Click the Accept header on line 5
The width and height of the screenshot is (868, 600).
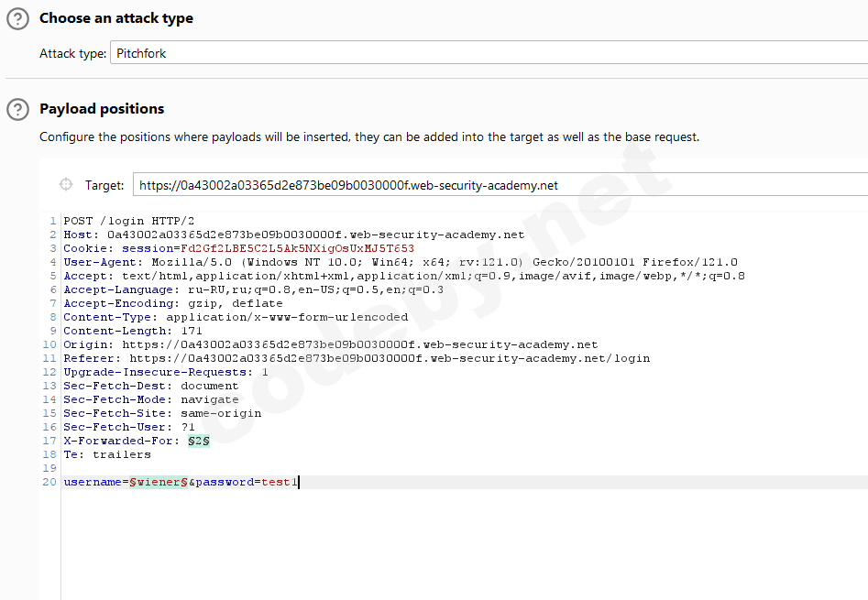pyautogui.click(x=404, y=276)
